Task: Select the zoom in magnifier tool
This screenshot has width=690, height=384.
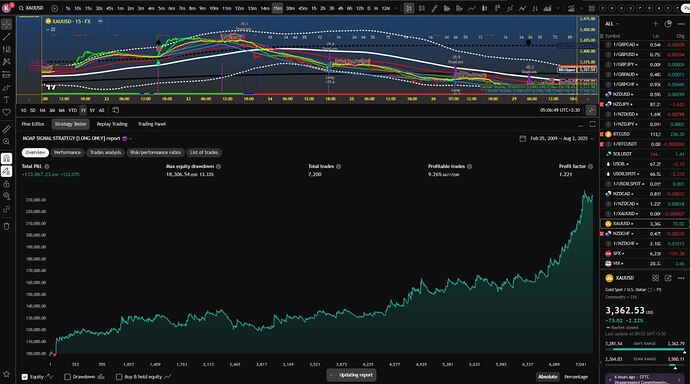Action: tap(7, 142)
